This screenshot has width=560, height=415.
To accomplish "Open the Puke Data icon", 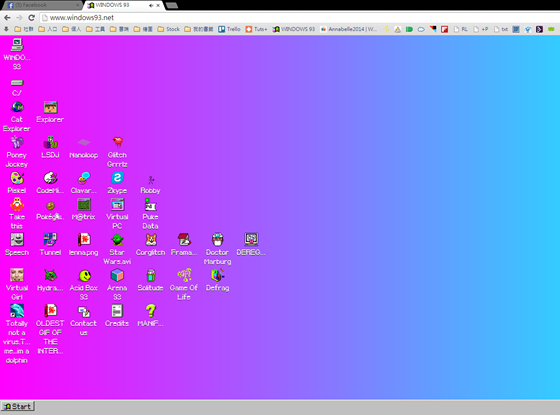I will pos(150,205).
